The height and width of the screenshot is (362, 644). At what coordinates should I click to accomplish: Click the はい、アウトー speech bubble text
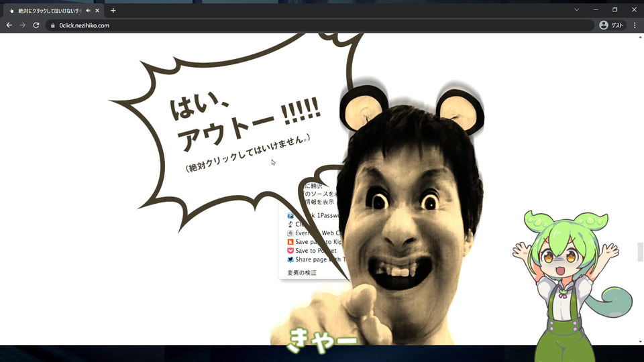(245, 121)
